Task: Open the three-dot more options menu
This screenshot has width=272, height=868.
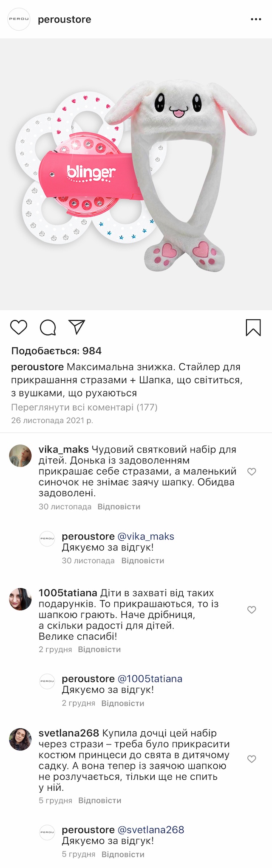Action: tap(256, 20)
